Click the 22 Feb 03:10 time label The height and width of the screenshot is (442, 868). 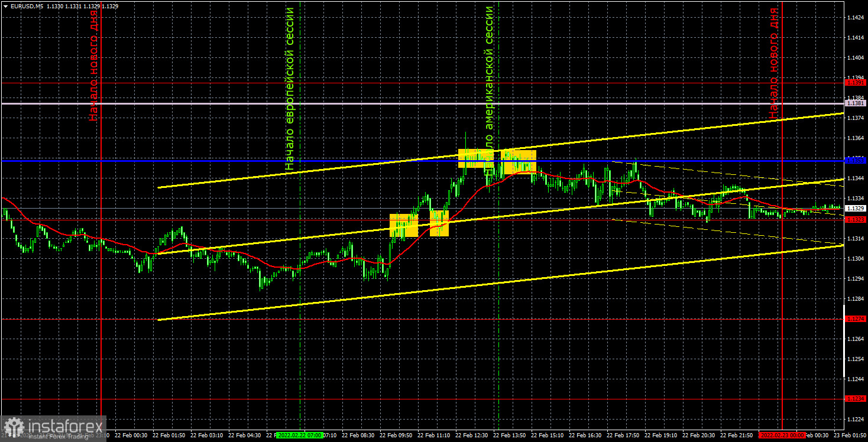tap(207, 435)
